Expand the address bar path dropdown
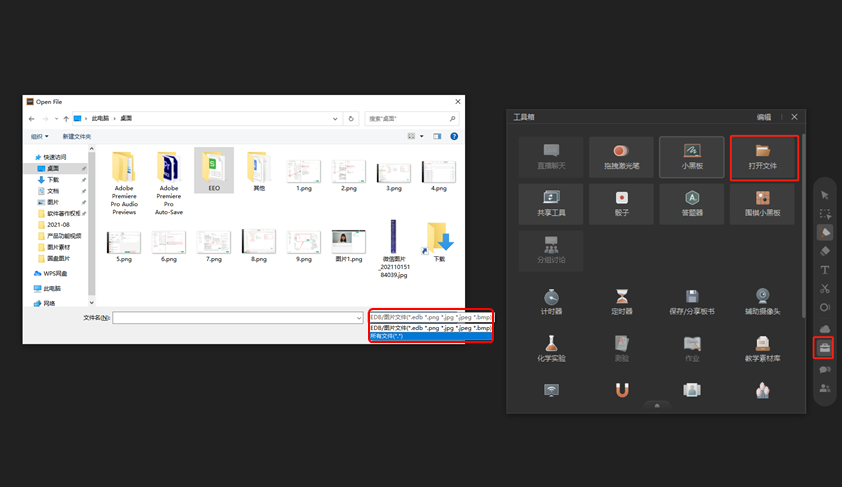This screenshot has height=487, width=842. [335, 119]
